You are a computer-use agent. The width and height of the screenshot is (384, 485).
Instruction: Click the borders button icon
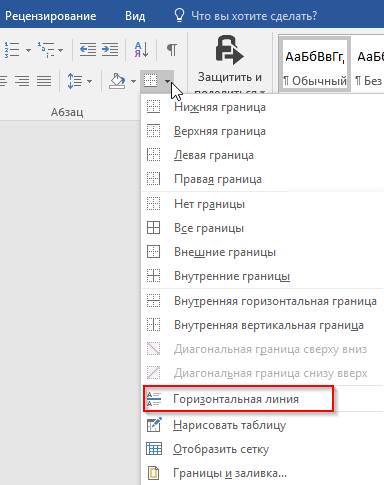click(x=151, y=81)
